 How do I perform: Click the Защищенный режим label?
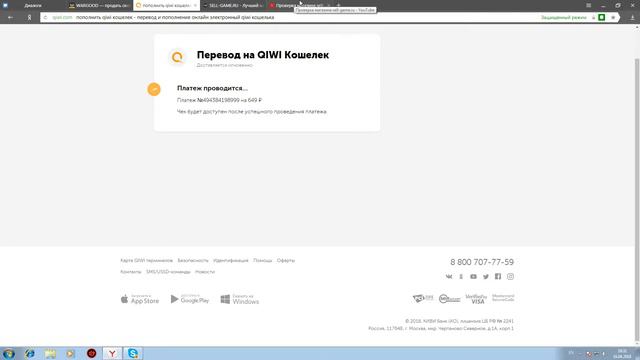[x=564, y=18]
